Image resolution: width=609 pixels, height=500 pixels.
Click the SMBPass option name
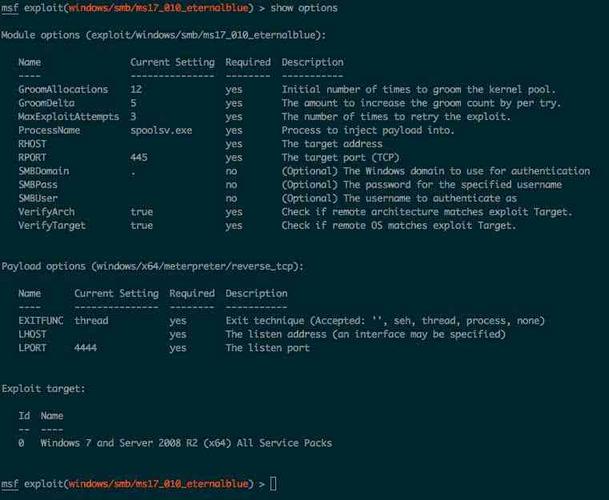click(x=41, y=184)
